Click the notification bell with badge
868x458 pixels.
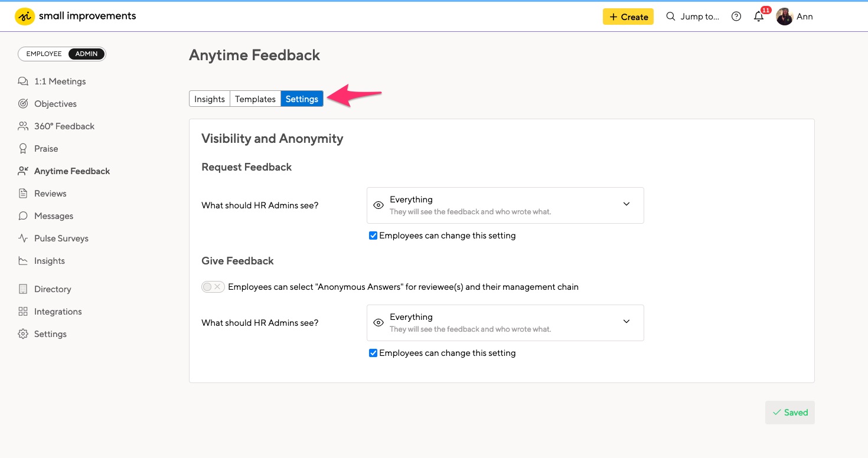coord(758,17)
